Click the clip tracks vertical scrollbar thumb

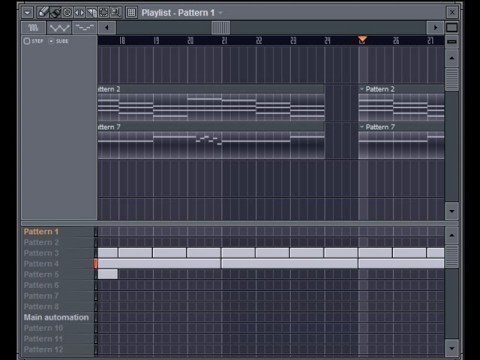point(452,79)
